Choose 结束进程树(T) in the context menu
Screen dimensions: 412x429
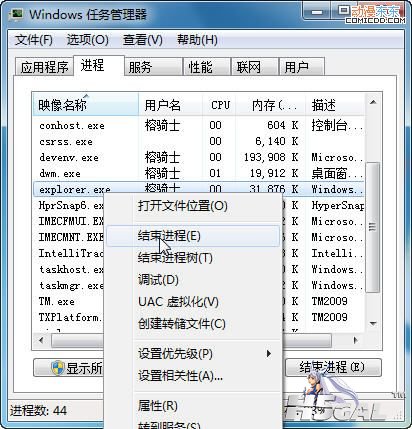[x=193, y=258]
